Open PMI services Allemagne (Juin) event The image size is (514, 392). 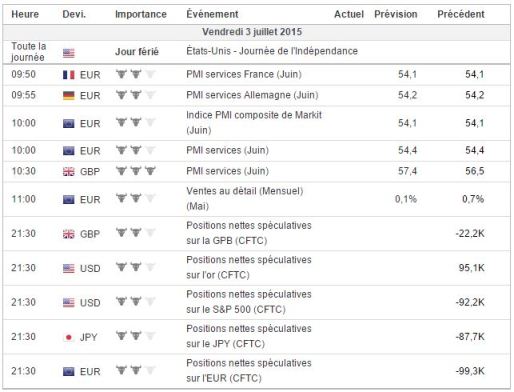pos(252,95)
